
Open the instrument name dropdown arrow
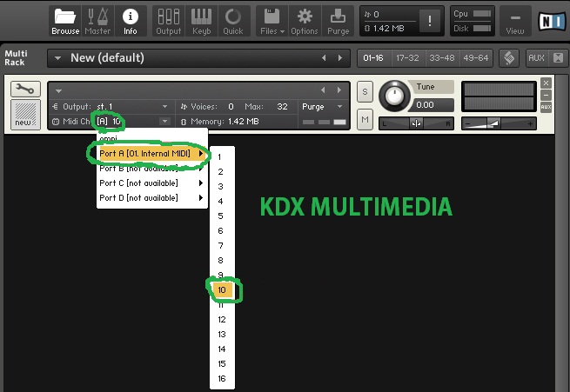click(x=58, y=91)
